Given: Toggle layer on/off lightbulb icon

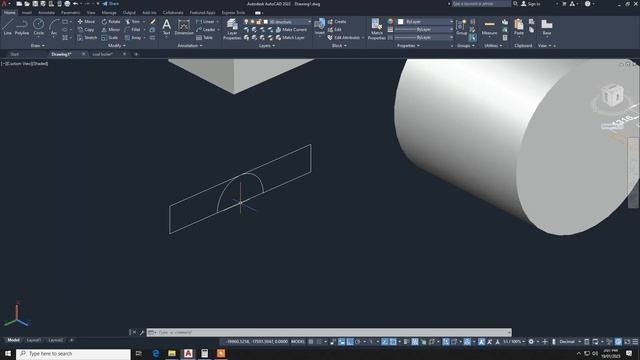Looking at the screenshot, I should [x=246, y=21].
